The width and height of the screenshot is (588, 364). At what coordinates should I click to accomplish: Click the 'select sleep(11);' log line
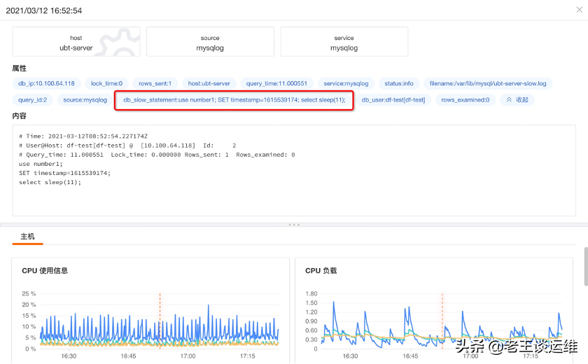(x=50, y=182)
